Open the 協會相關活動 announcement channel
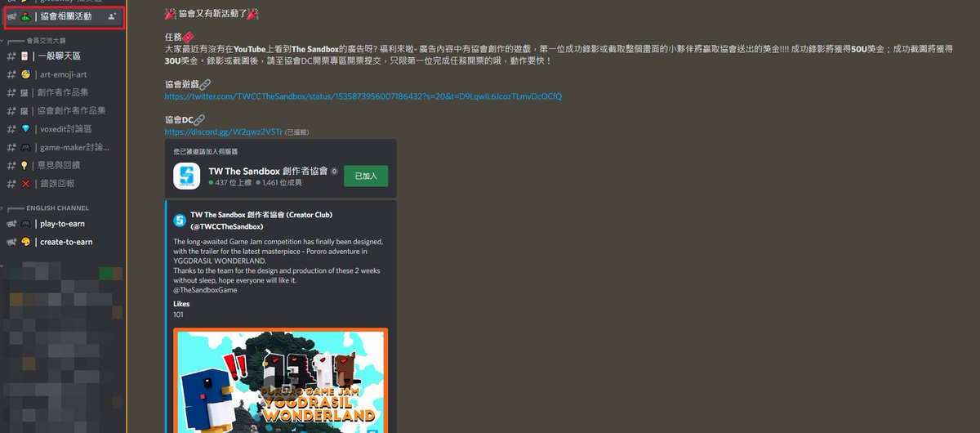The height and width of the screenshot is (433, 980). 64,16
